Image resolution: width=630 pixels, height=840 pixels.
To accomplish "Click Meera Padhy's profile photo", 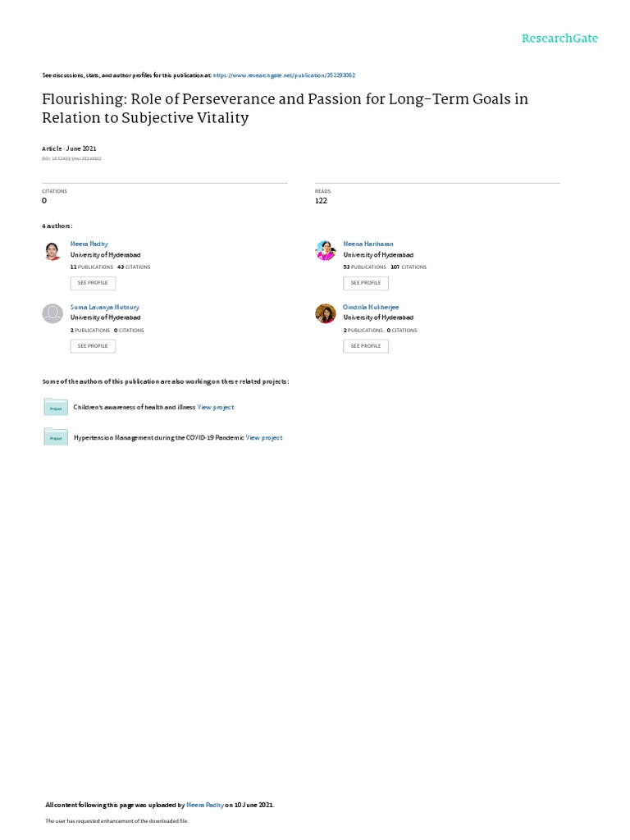I will click(52, 251).
